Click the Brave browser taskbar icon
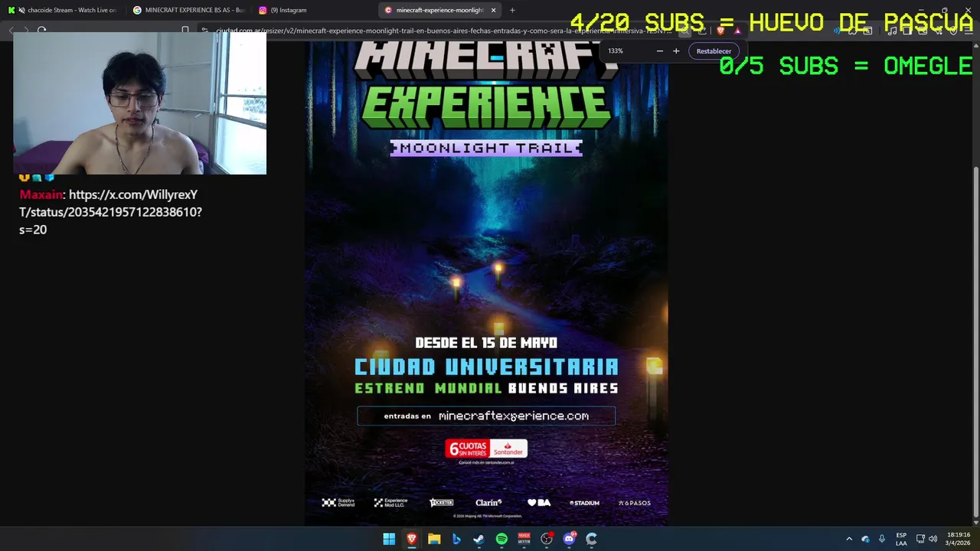980x551 pixels. point(411,539)
